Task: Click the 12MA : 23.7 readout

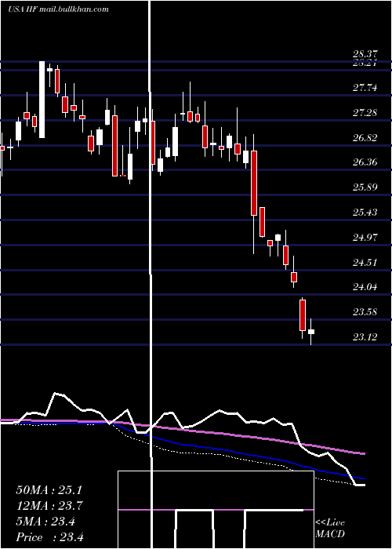Action: pyautogui.click(x=50, y=506)
